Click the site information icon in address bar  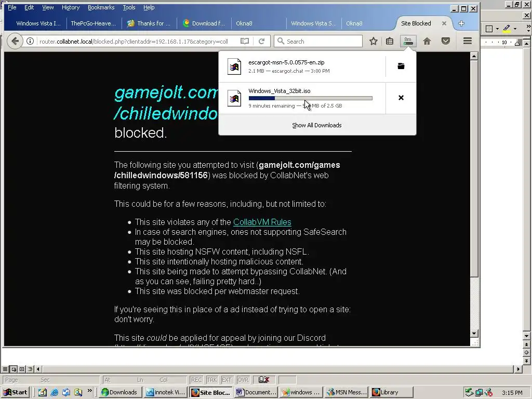(x=30, y=41)
